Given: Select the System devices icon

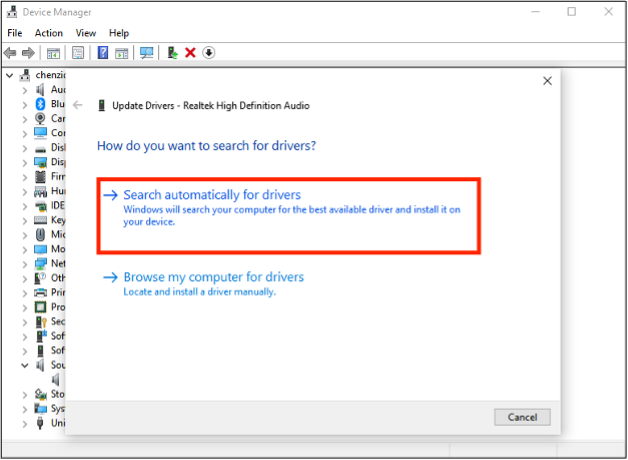Looking at the screenshot, I should (x=40, y=409).
